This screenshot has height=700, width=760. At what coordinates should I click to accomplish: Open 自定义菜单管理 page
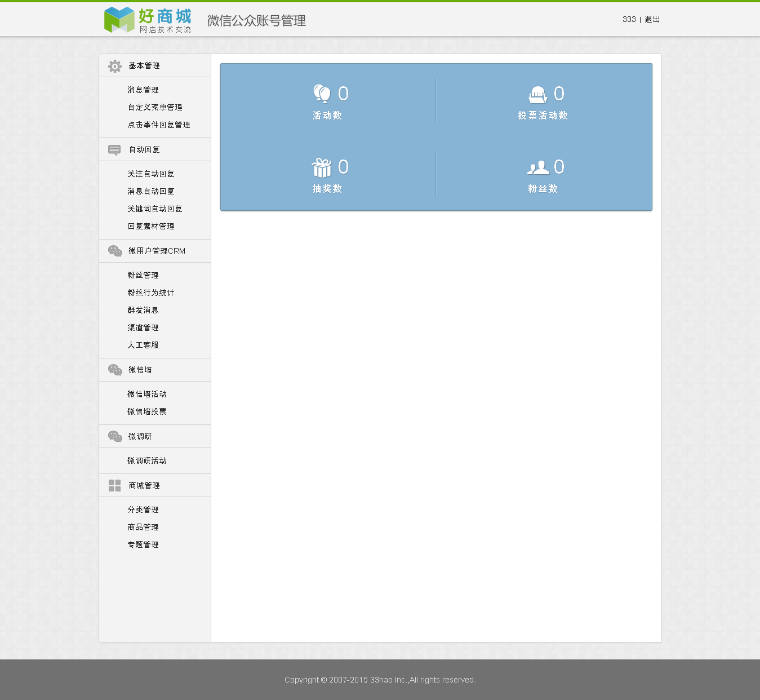155,107
